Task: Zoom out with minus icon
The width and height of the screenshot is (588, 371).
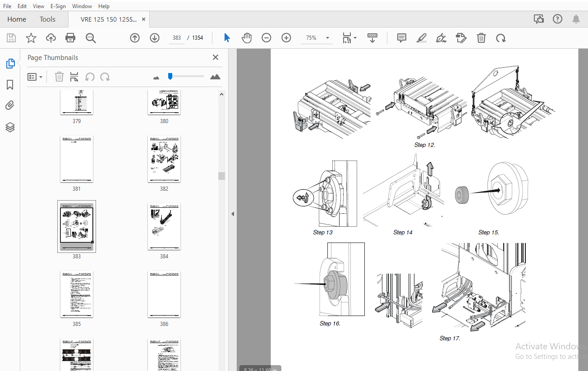Action: (x=266, y=38)
